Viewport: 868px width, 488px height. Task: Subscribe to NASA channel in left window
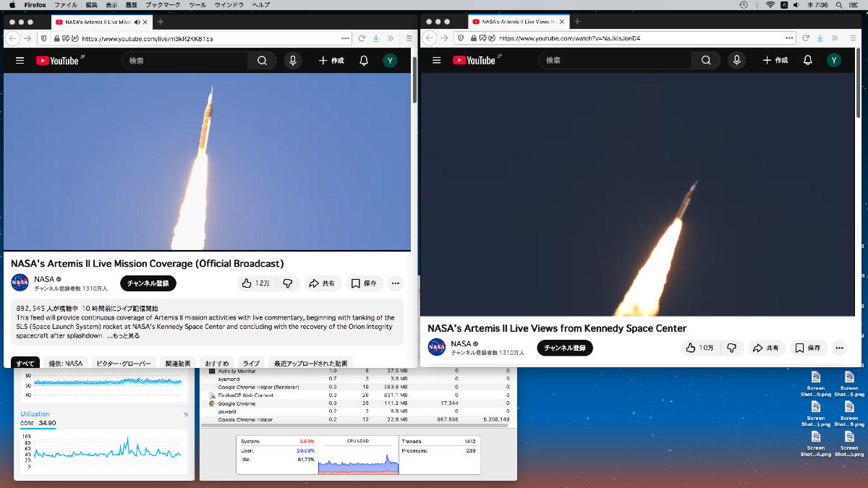point(148,283)
